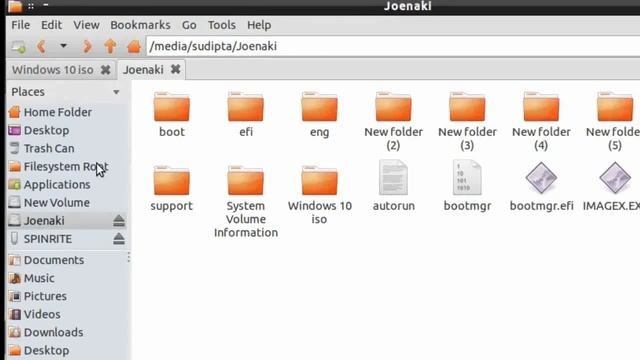Go back with the left arrow
Screen dimensions: 640x360
coord(41,47)
